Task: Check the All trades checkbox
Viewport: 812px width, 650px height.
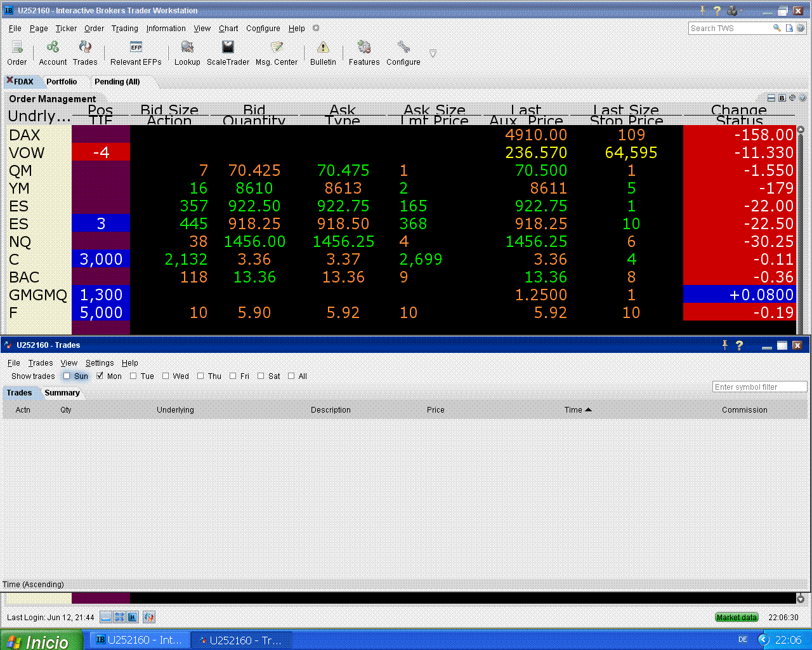Action: [291, 376]
